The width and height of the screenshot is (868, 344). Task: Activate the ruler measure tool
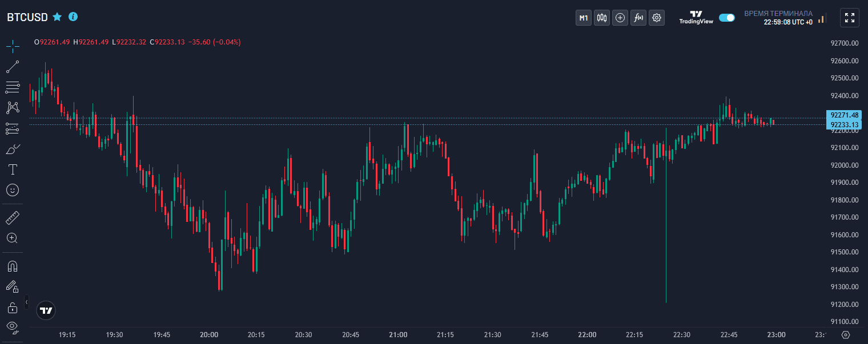tap(13, 217)
